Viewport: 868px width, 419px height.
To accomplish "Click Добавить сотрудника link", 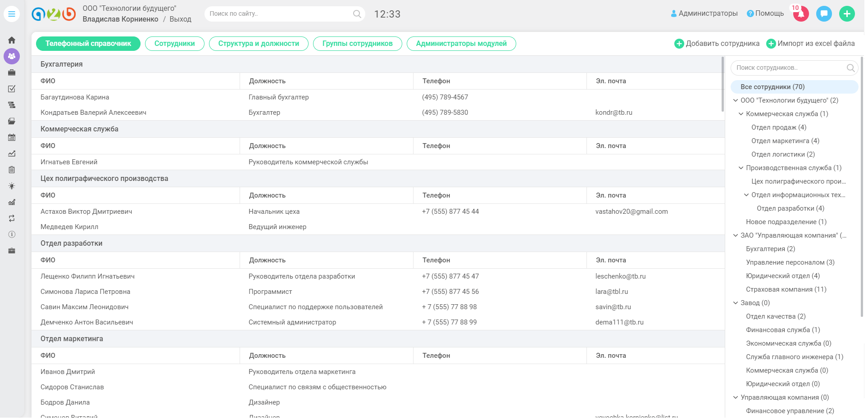I will coord(723,44).
